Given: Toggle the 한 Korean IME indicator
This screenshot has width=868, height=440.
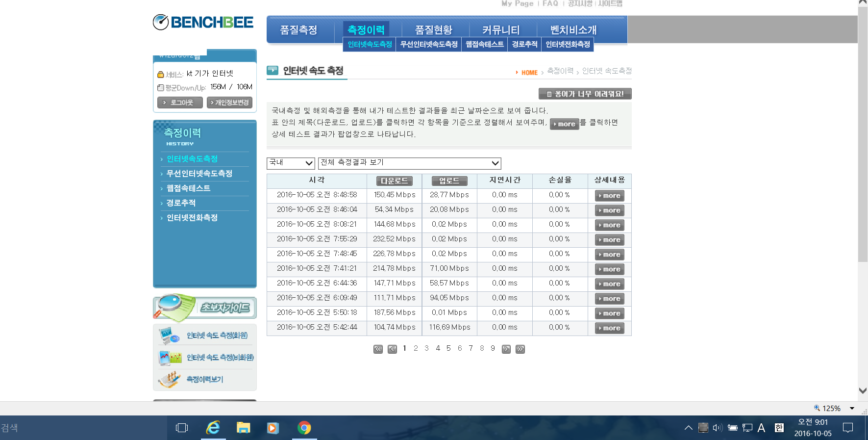Looking at the screenshot, I should (x=779, y=428).
